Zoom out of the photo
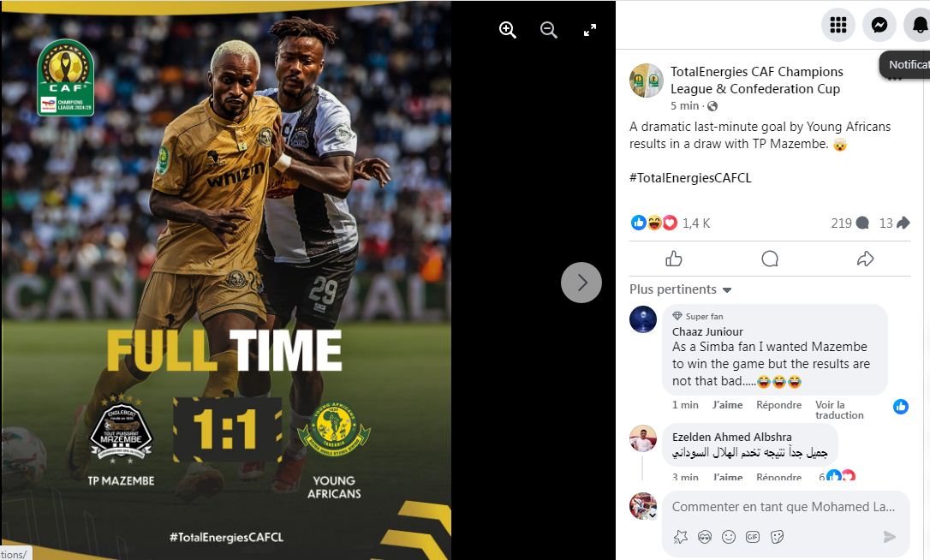 (x=549, y=30)
